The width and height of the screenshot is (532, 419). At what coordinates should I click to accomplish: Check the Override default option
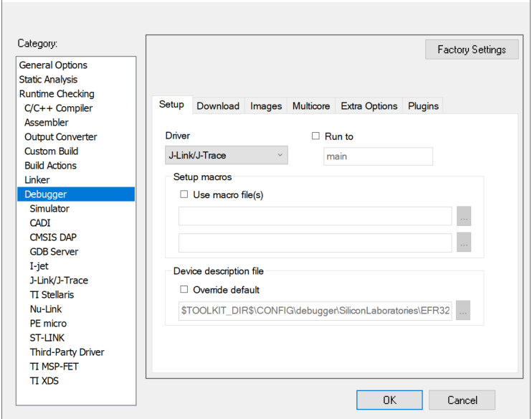pyautogui.click(x=184, y=290)
